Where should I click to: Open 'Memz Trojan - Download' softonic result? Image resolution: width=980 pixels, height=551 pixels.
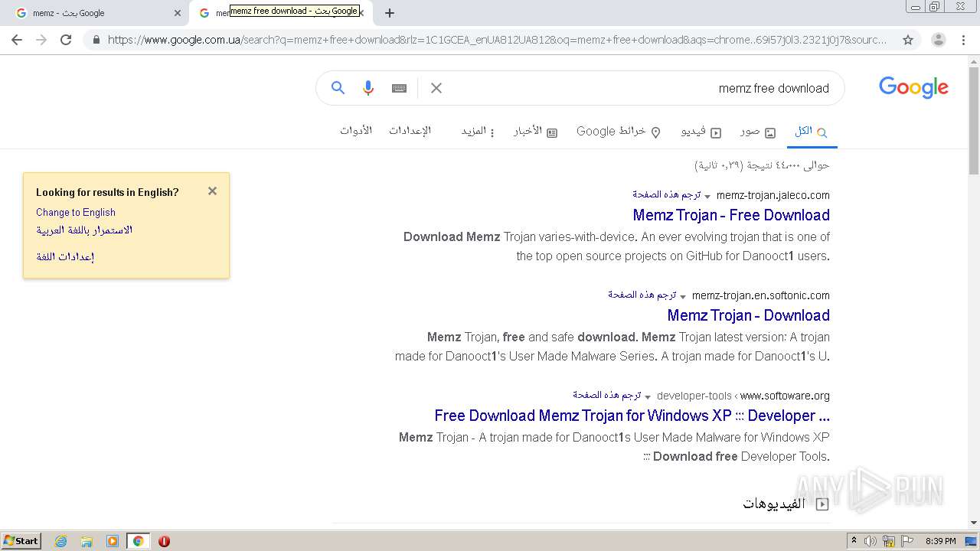coord(748,315)
